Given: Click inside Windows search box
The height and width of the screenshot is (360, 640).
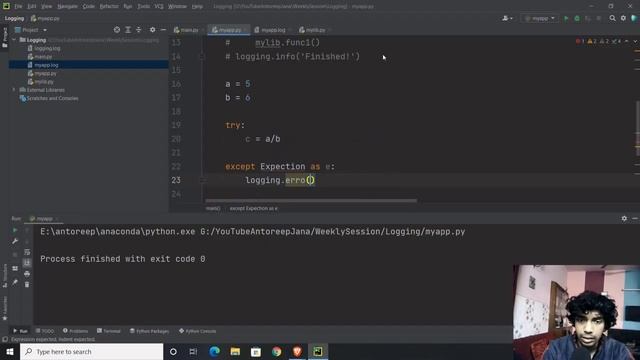Looking at the screenshot, I should coord(91,351).
